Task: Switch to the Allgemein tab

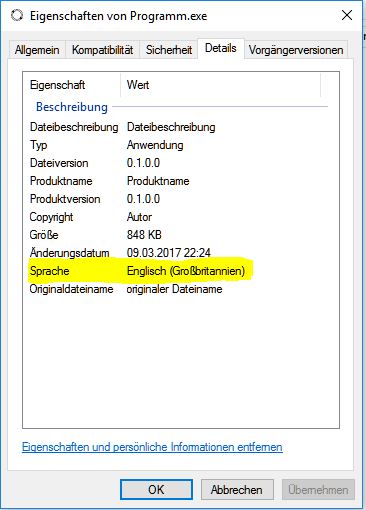Action: pos(37,50)
